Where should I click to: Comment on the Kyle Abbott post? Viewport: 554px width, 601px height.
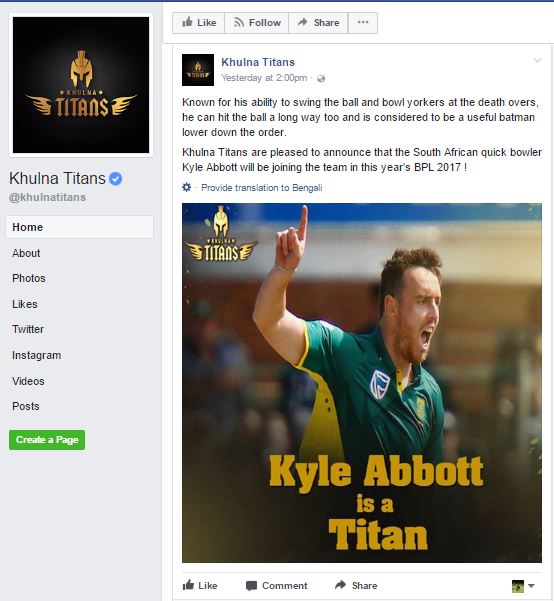276,585
